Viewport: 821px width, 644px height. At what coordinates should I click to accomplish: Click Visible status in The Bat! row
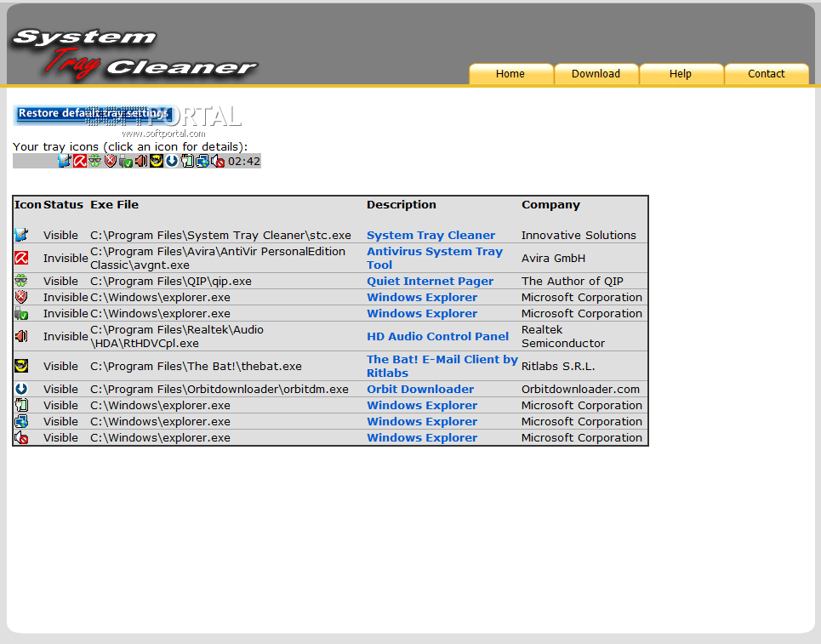(x=60, y=366)
